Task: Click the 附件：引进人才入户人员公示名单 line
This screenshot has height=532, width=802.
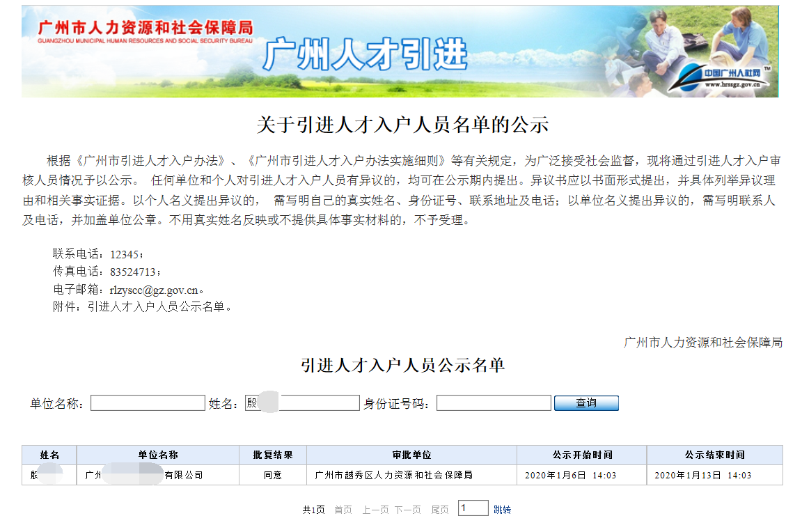Action: [x=143, y=307]
